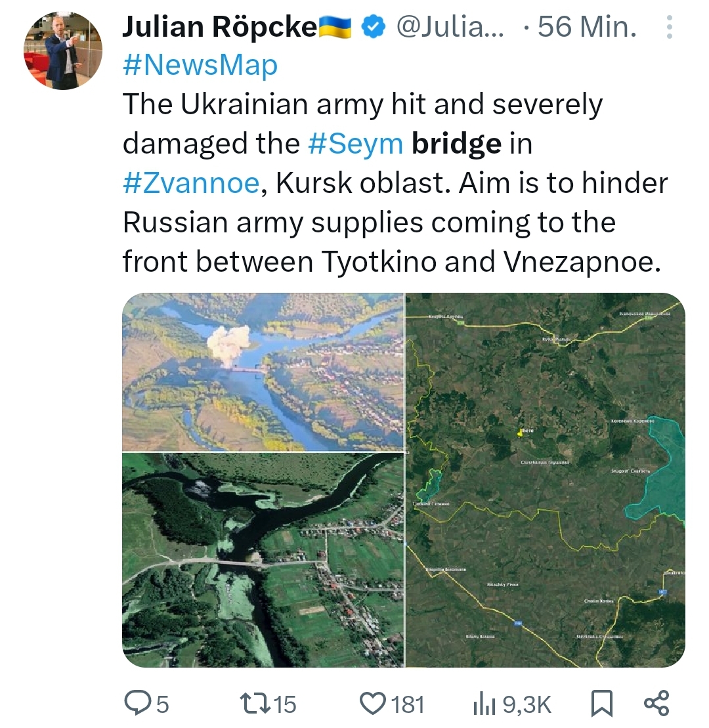Viewport: 709px width, 728px height.
Task: Open the #Zvannoe hashtag link
Action: coord(191,183)
